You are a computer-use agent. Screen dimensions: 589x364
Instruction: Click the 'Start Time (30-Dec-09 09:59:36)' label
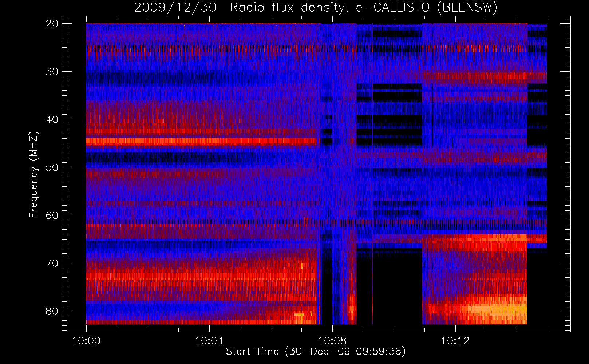[x=316, y=351]
